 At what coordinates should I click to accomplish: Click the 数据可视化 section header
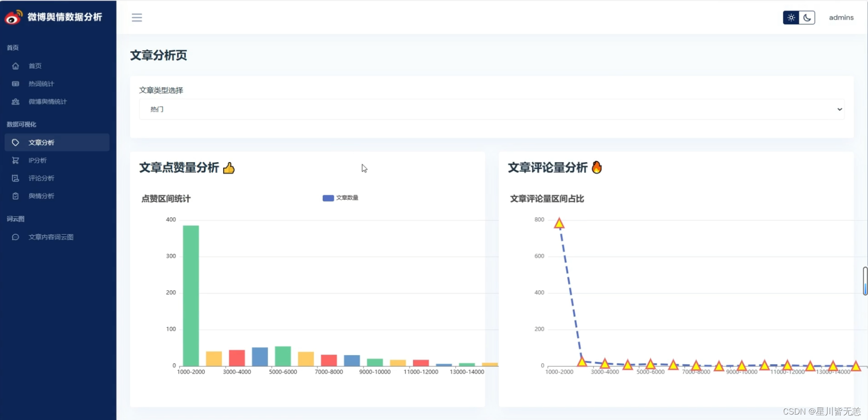[x=21, y=124]
